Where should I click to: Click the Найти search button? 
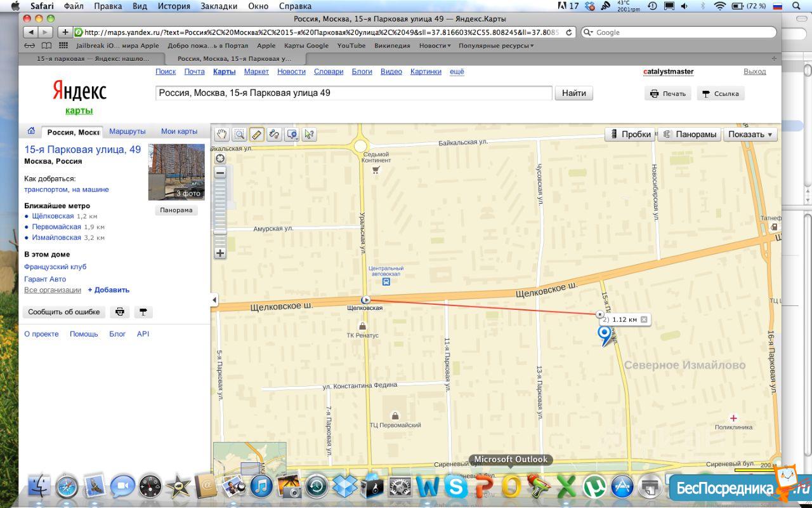[x=573, y=93]
